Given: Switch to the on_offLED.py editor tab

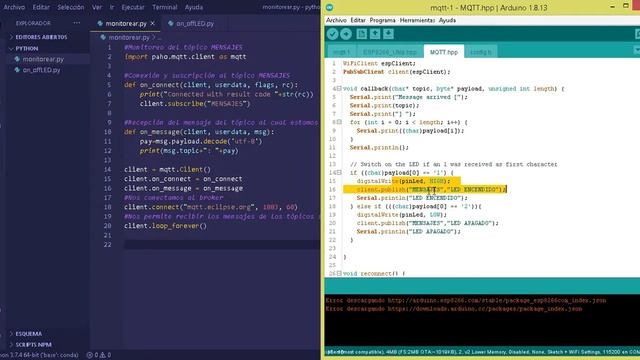Looking at the screenshot, I should tap(195, 24).
